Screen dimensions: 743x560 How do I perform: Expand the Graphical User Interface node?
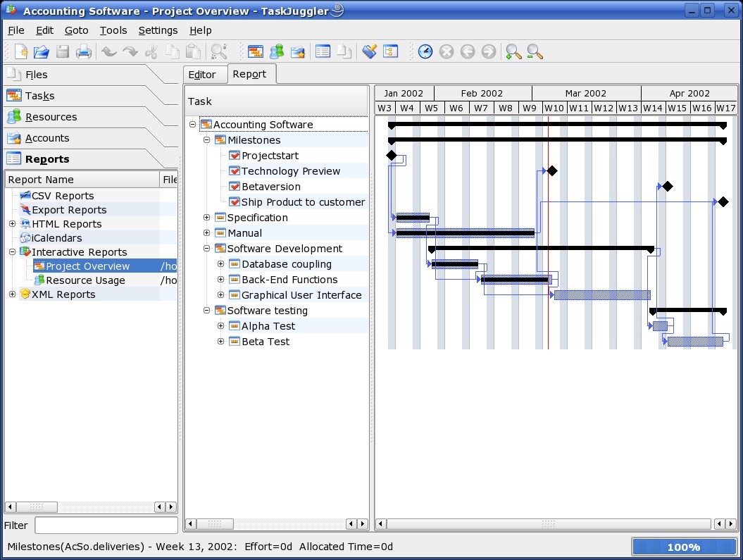coord(221,294)
